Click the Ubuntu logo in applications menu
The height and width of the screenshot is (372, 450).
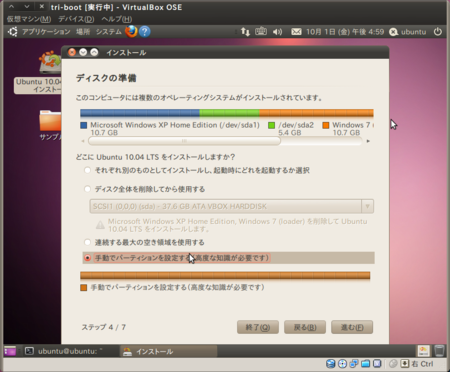coord(13,32)
